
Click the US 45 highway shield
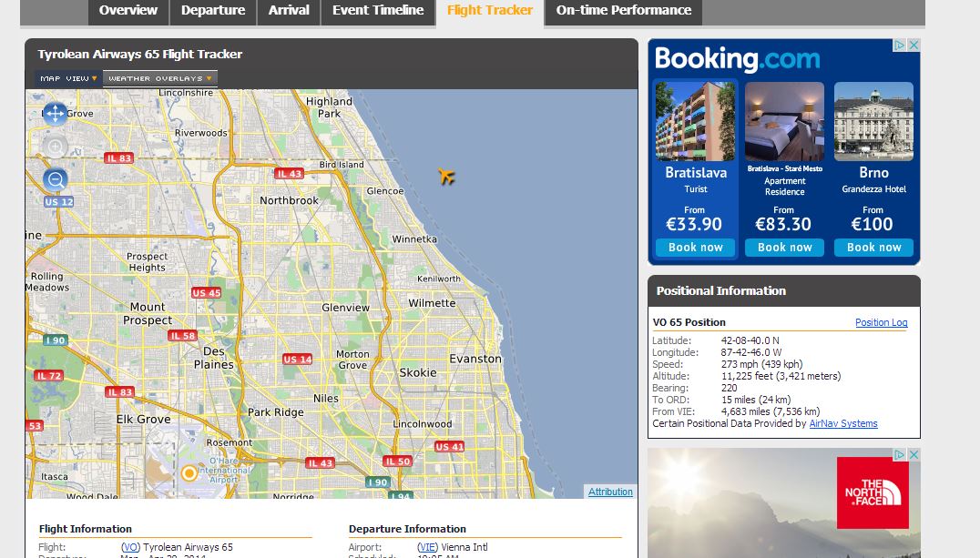[206, 292]
